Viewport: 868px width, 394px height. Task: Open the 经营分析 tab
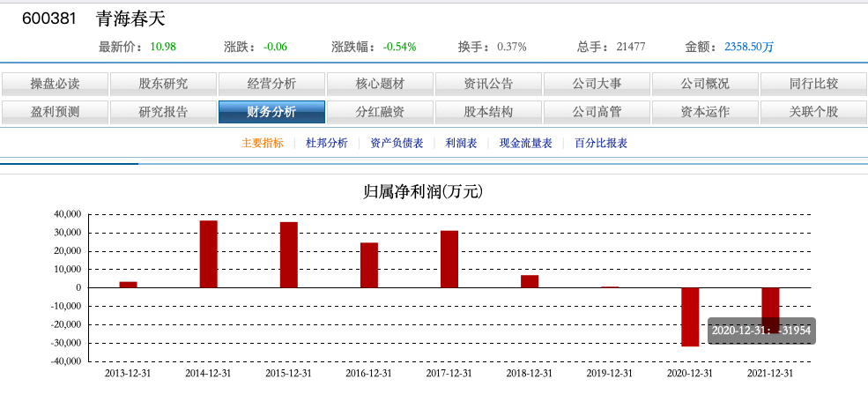(x=271, y=84)
